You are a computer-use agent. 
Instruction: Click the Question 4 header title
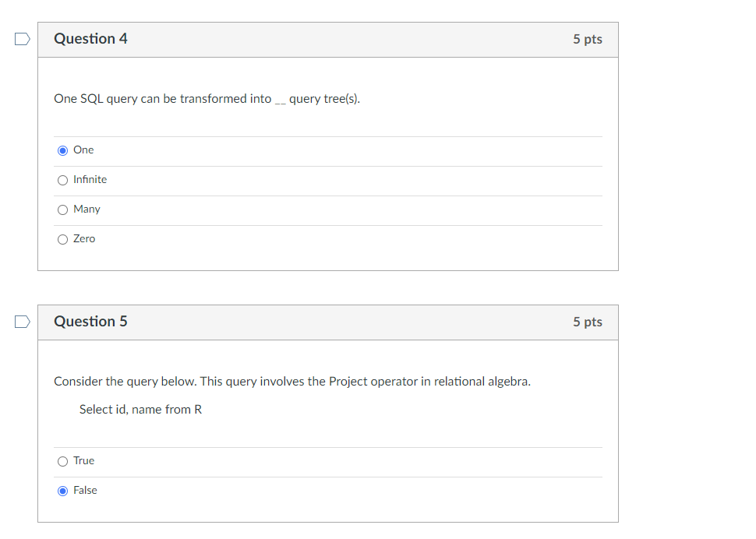(91, 37)
